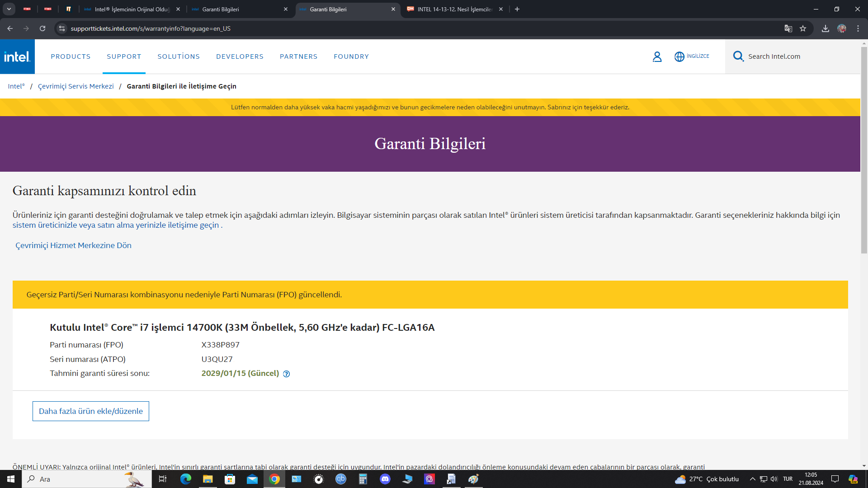The height and width of the screenshot is (488, 868).
Task: Click the 'Kutulu Intel® Core™ i7' product title
Action: click(242, 327)
